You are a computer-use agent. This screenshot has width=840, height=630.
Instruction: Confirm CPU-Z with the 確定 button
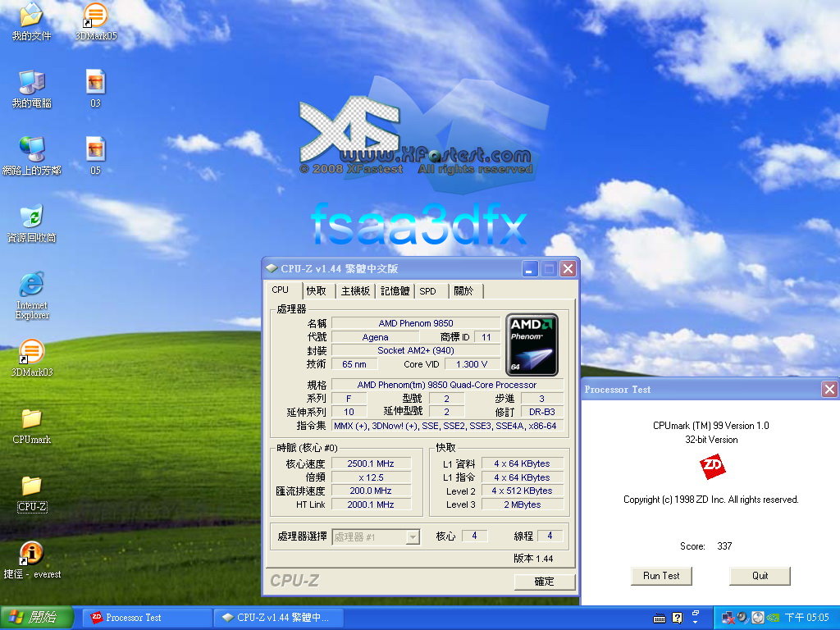544,582
